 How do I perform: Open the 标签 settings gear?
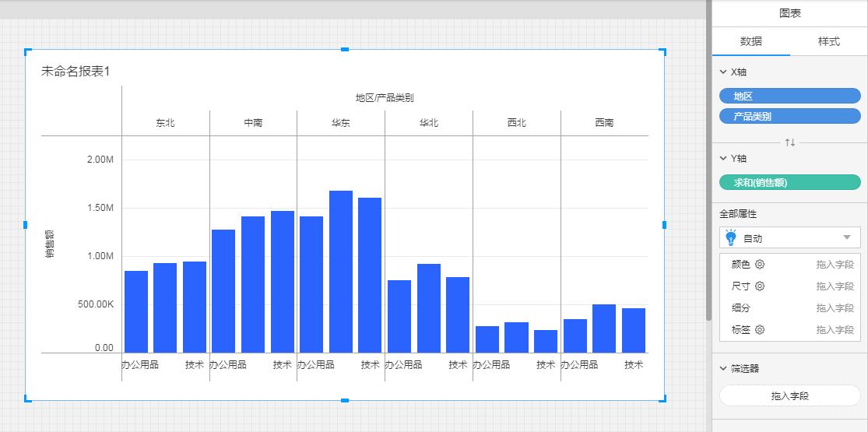coord(760,330)
